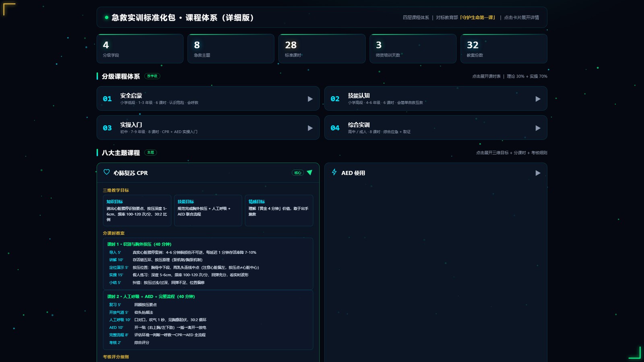Click the 知识目标 objective box

(x=137, y=211)
